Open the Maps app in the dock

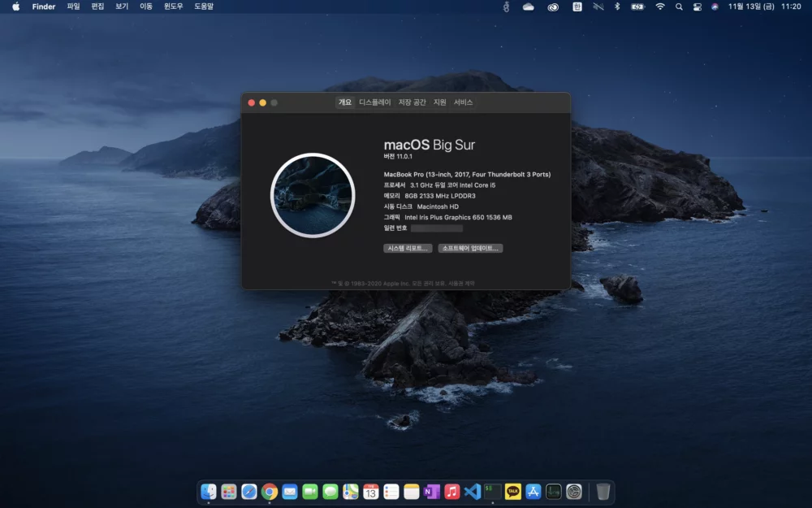click(351, 492)
